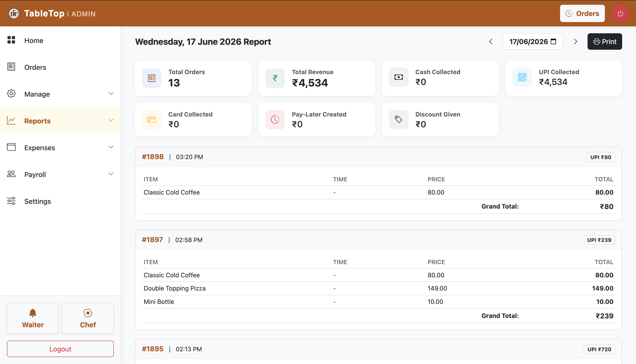Click the Payroll people icon
The height and width of the screenshot is (364, 636).
coord(11,174)
